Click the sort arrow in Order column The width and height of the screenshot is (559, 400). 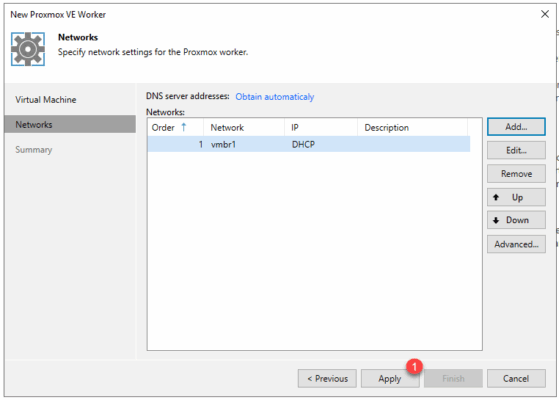coord(184,127)
